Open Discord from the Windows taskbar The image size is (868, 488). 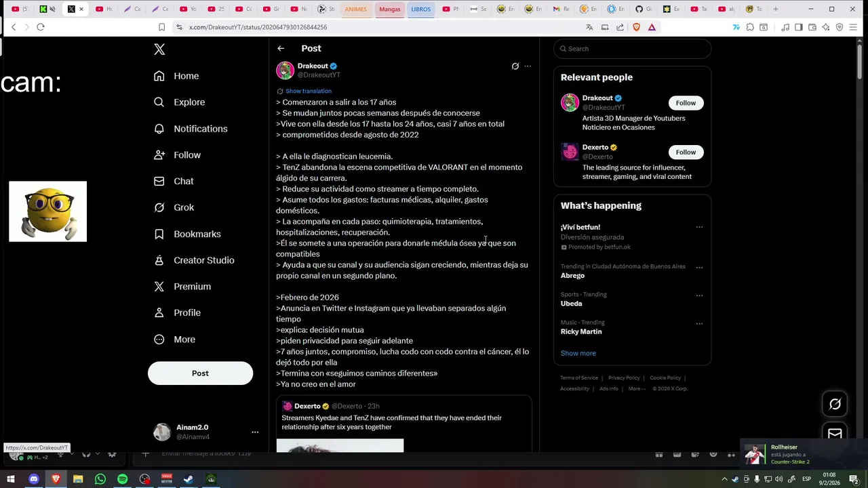[33, 479]
